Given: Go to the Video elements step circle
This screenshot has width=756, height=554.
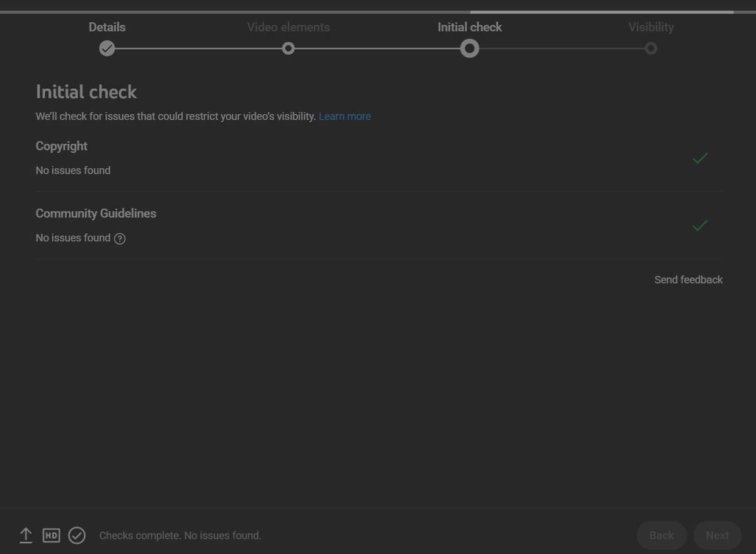Looking at the screenshot, I should click(x=288, y=49).
